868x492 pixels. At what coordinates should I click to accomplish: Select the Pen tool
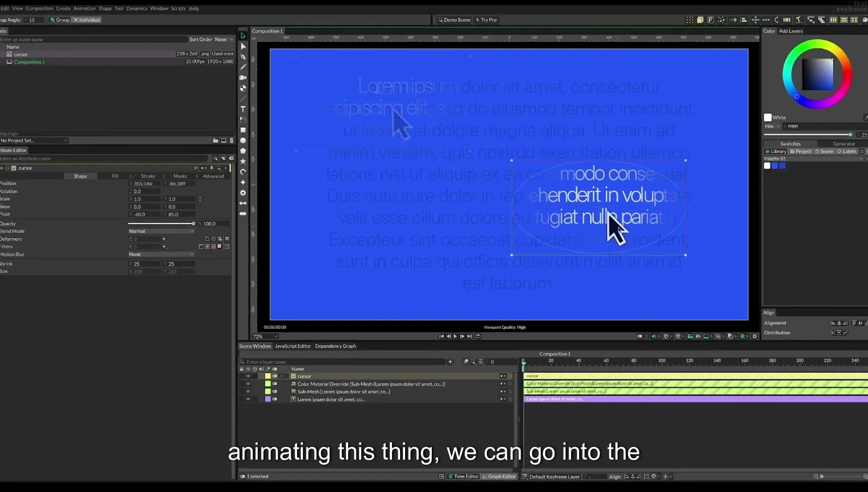tap(243, 57)
